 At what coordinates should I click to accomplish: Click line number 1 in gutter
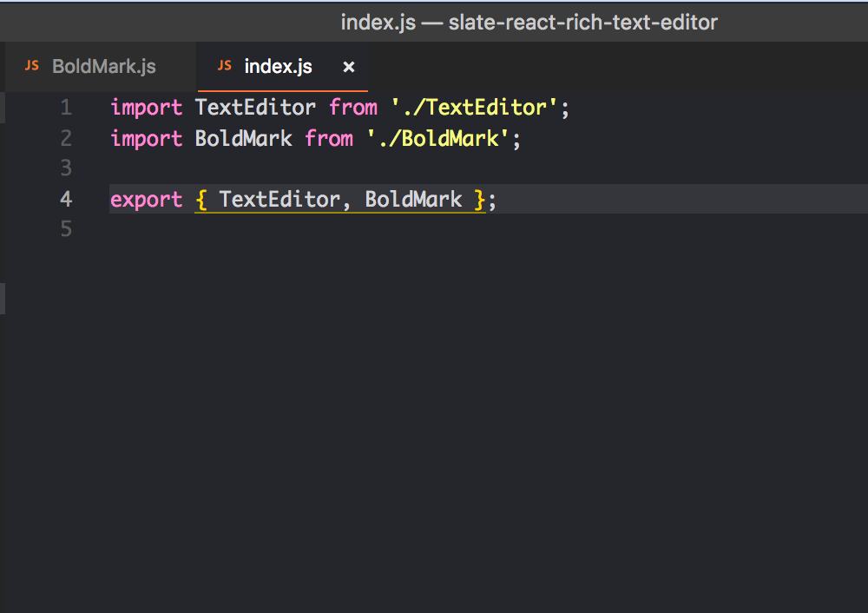[x=67, y=108]
